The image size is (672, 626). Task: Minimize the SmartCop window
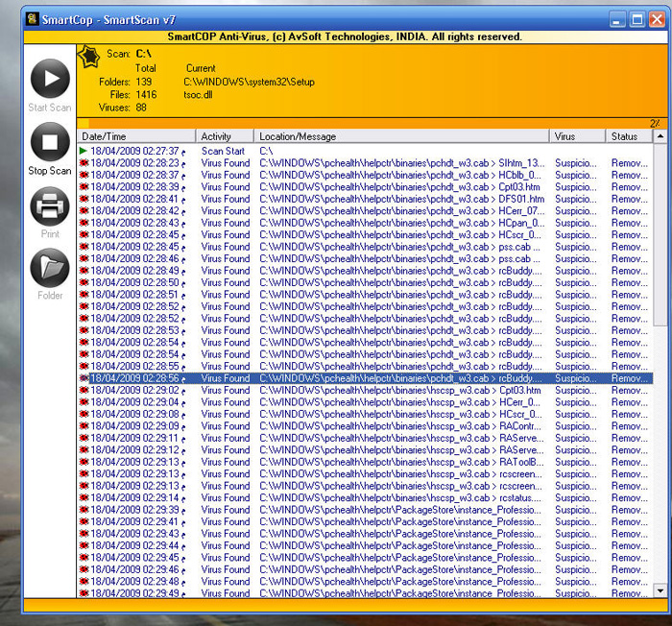pos(617,20)
